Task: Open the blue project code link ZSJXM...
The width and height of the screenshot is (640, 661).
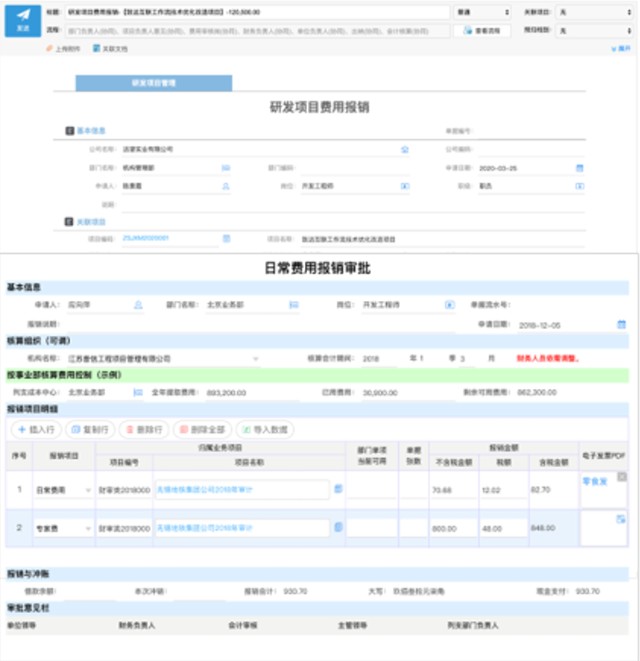Action: pyautogui.click(x=145, y=238)
